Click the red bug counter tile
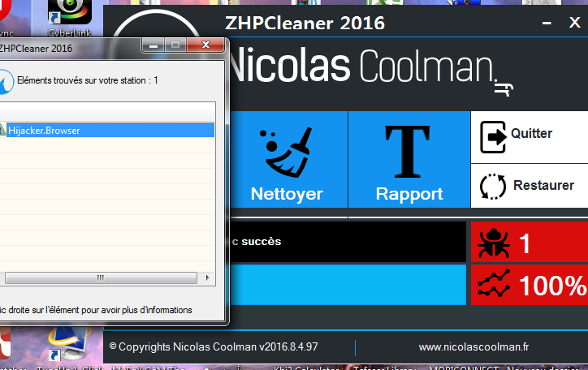The width and height of the screenshot is (588, 370). 529,243
